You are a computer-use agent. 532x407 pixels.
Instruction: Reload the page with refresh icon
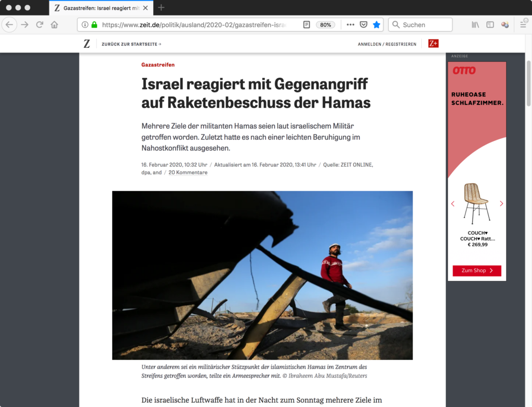39,25
